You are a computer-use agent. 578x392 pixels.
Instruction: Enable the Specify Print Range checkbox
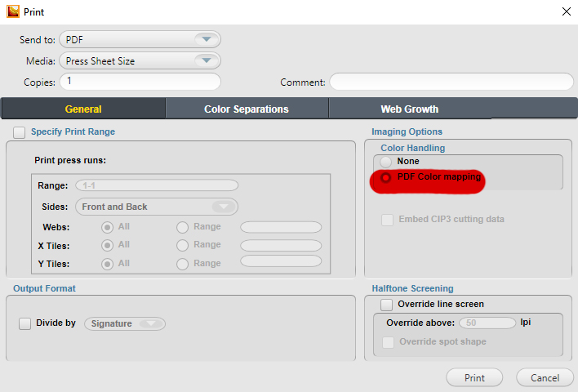point(19,132)
